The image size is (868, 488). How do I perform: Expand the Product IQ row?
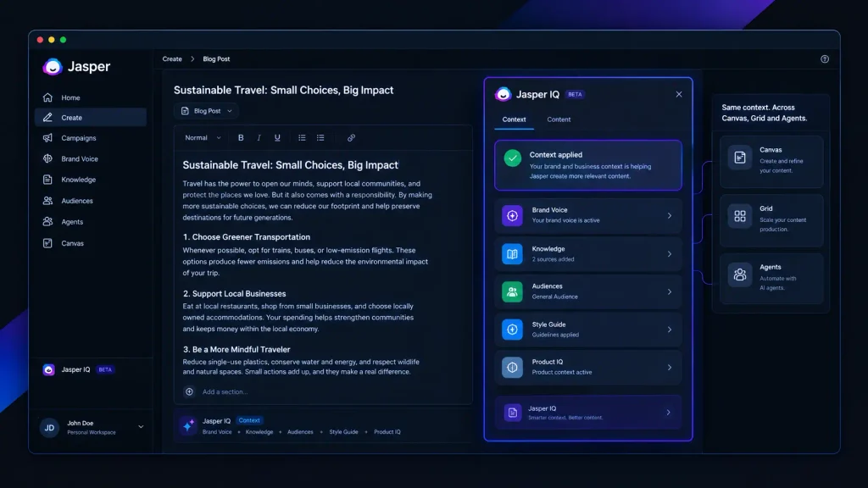pyautogui.click(x=588, y=367)
